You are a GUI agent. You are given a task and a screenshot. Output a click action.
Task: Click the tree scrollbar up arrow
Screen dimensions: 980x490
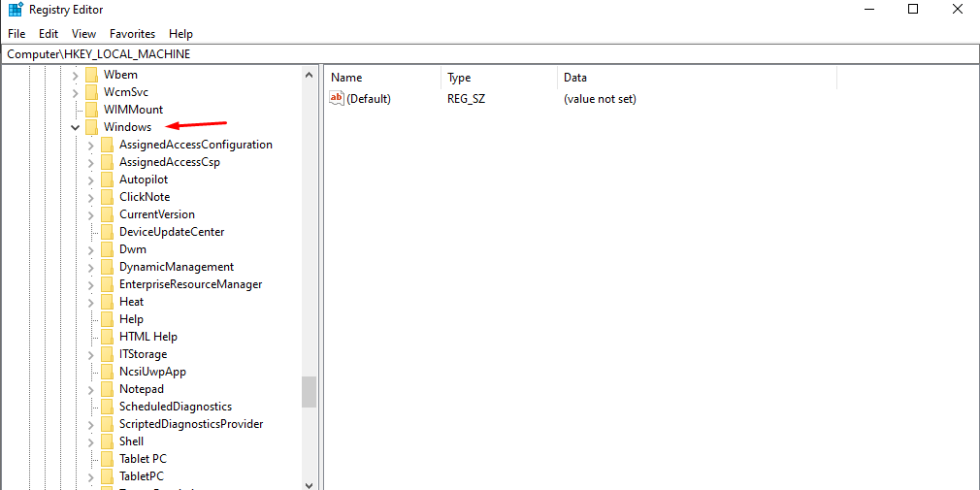(x=309, y=75)
